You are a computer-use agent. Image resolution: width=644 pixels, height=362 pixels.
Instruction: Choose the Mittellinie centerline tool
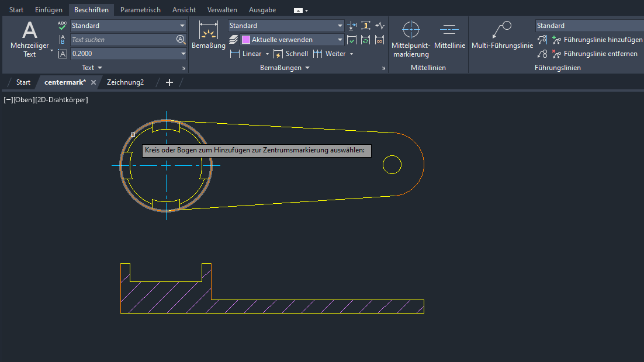[x=449, y=36]
